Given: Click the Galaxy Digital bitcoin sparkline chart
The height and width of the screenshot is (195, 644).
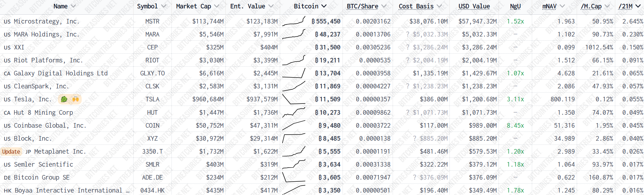Looking at the screenshot, I should (294, 73).
